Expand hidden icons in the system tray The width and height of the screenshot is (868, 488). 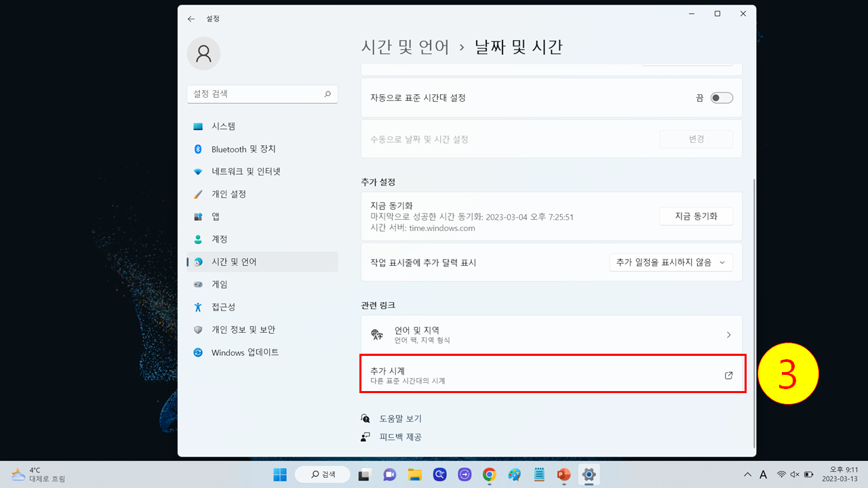tap(747, 474)
